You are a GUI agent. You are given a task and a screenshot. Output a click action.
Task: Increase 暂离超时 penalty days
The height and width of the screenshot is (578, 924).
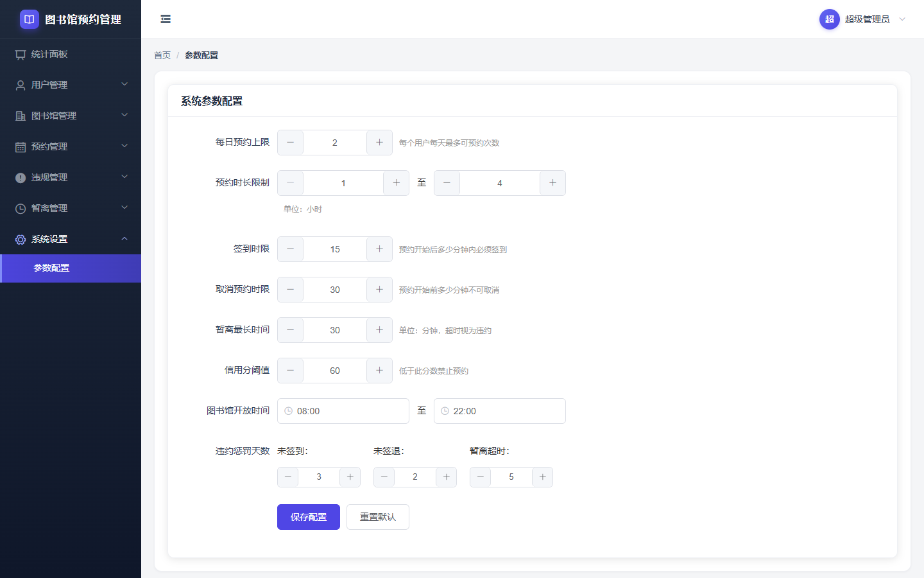point(542,477)
